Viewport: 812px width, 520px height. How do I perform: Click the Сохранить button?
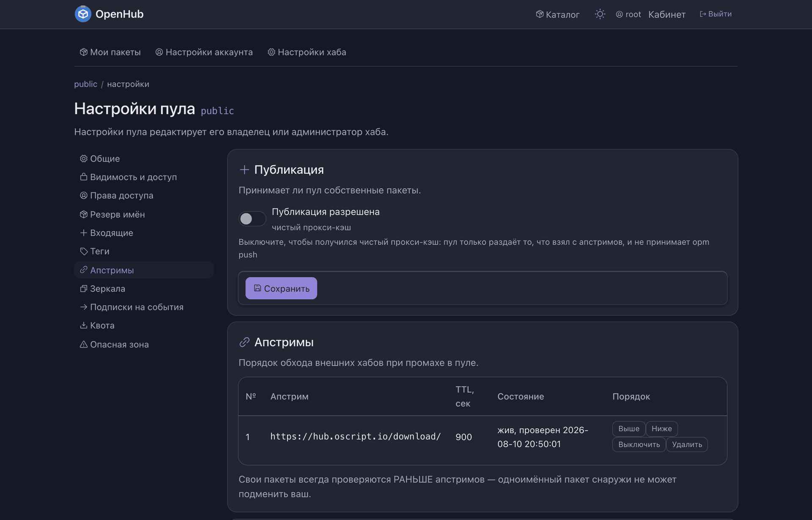pos(281,288)
